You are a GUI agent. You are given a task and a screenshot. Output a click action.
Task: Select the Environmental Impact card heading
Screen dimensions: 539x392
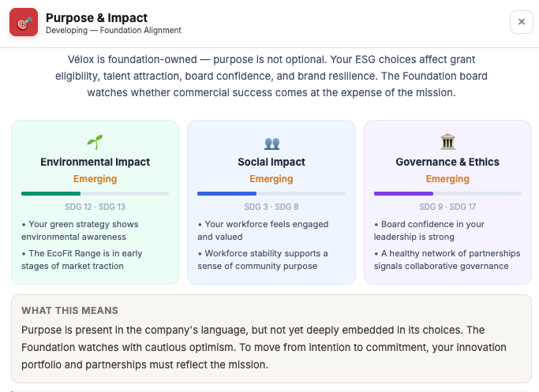click(95, 162)
